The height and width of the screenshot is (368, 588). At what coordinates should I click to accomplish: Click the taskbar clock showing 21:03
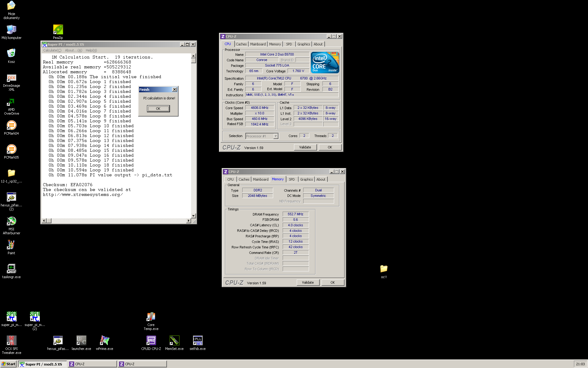coord(580,364)
